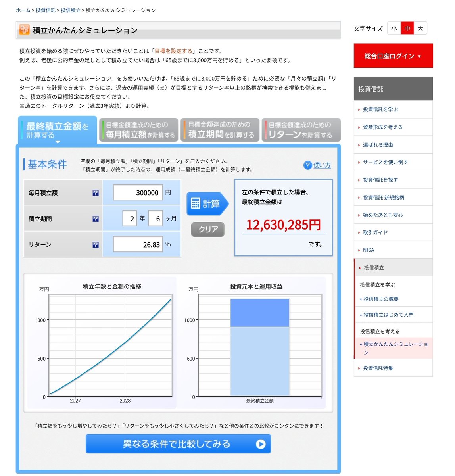Click the 最終積立金額 chart axis label

pos(260,401)
